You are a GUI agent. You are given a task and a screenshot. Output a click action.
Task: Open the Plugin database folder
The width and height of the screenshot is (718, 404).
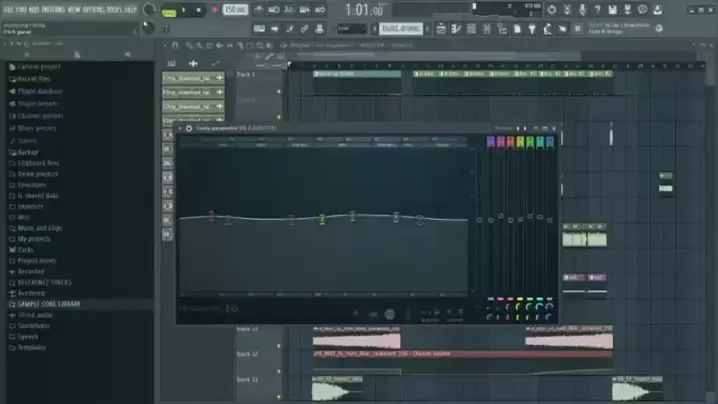tap(42, 88)
